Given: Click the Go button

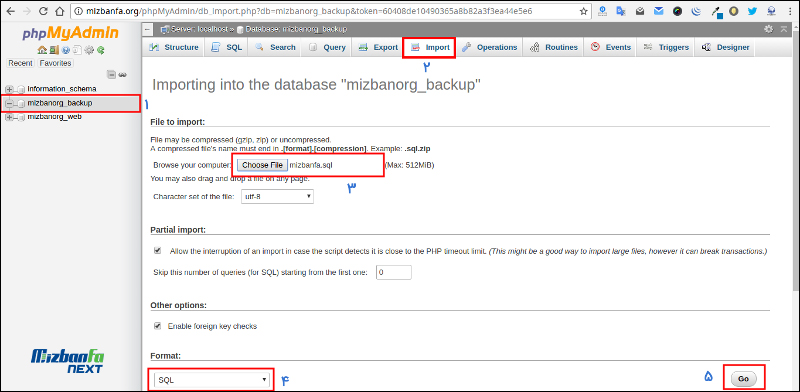Looking at the screenshot, I should tap(743, 379).
